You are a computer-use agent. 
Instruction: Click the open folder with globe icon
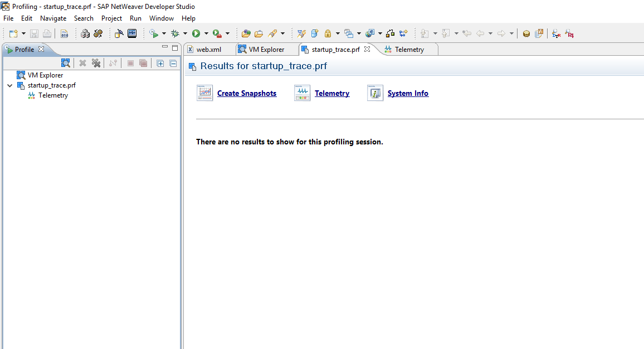coord(246,33)
